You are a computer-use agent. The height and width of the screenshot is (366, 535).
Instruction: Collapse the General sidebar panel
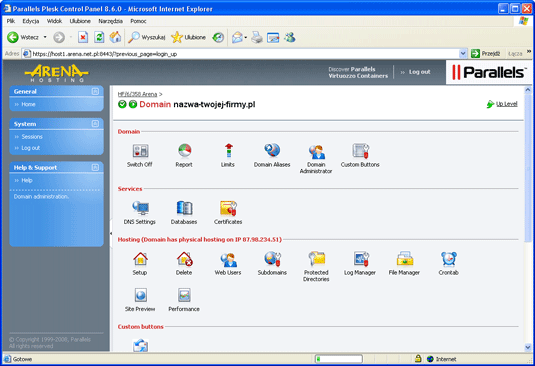coord(95,91)
